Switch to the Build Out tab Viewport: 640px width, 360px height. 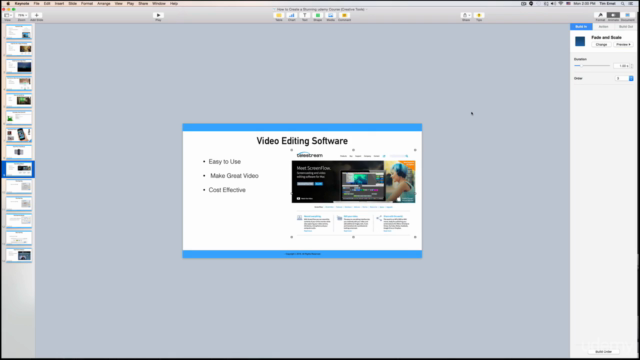tap(625, 27)
